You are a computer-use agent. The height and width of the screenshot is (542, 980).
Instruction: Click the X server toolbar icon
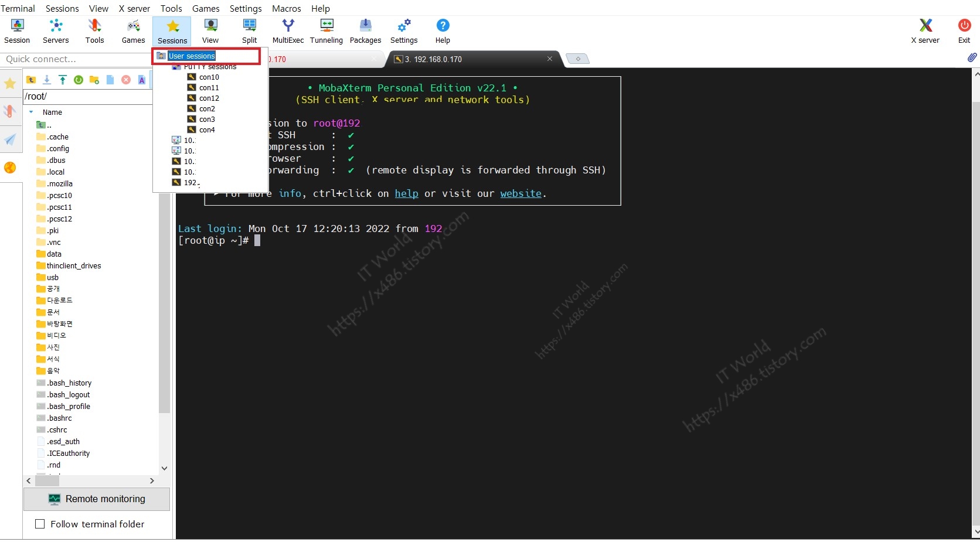(925, 31)
